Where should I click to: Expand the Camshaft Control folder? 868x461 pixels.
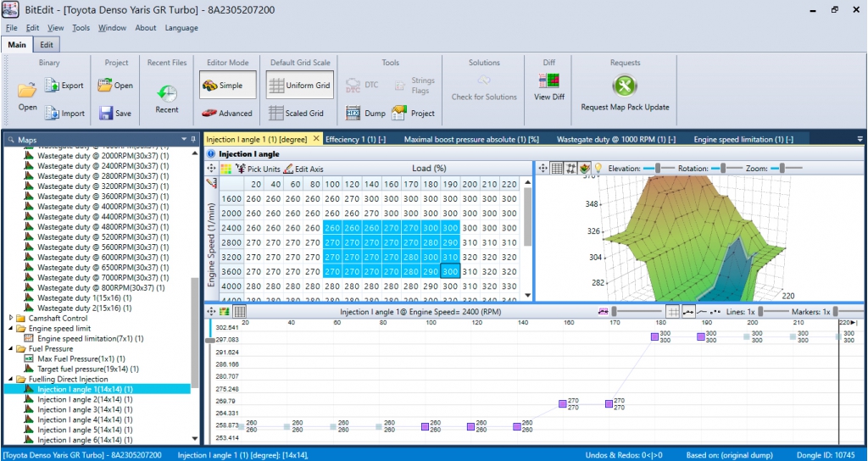coord(12,319)
